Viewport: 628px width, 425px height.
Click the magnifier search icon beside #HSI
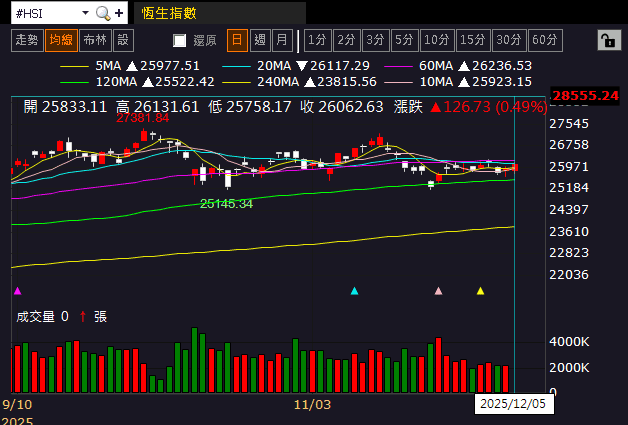102,13
